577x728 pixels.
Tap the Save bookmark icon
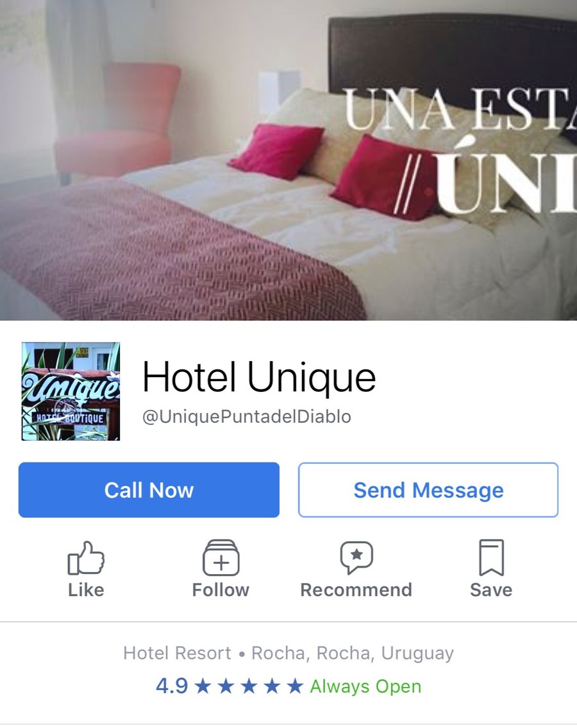491,557
